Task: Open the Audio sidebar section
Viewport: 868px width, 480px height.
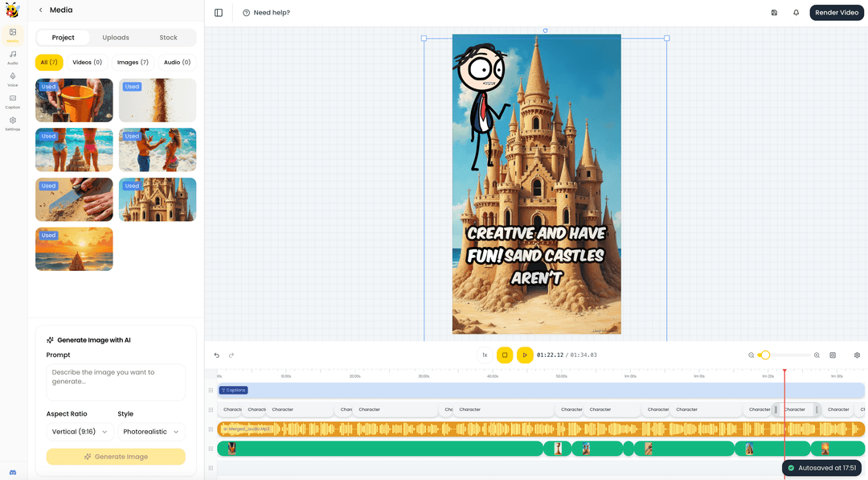Action: click(x=12, y=58)
